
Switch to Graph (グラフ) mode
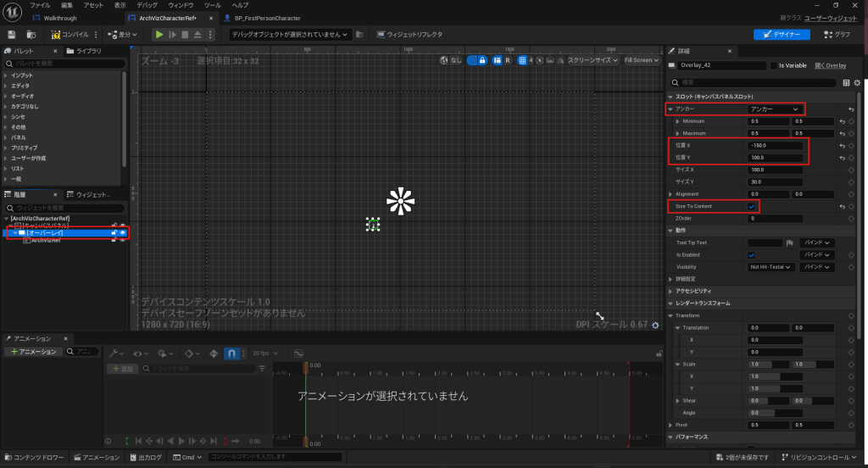point(835,35)
